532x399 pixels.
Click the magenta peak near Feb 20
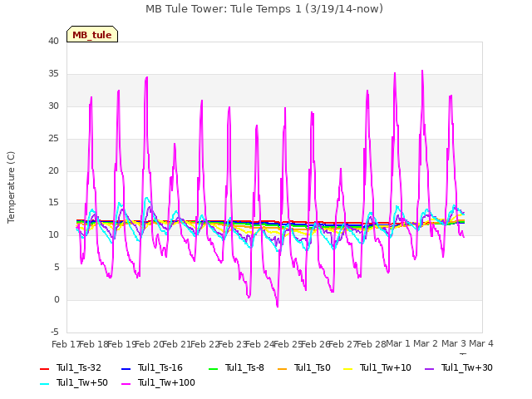[146, 77]
